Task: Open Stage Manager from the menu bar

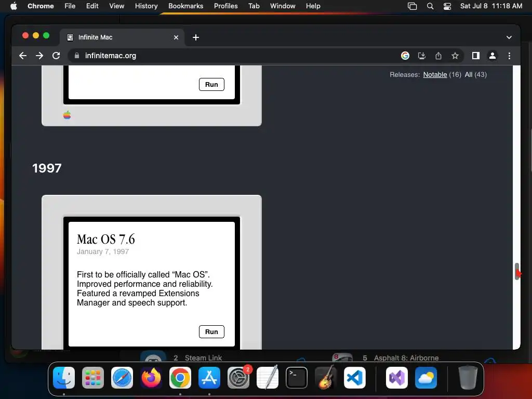Action: (x=412, y=6)
